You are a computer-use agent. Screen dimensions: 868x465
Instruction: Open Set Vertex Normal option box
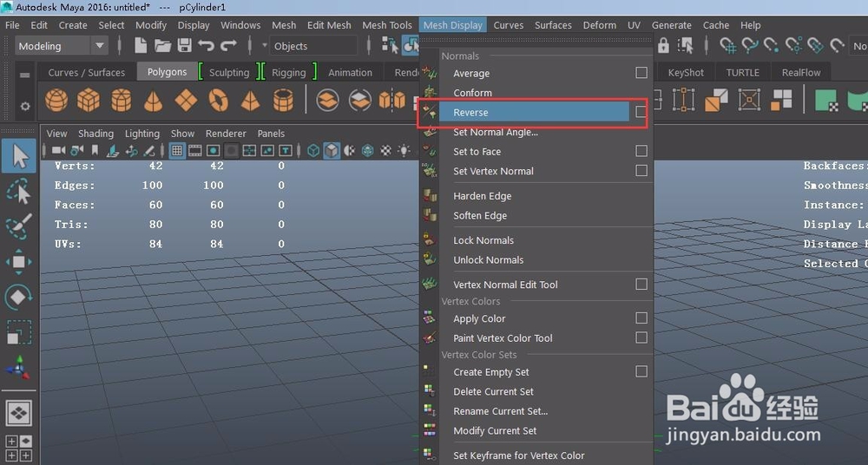(x=641, y=171)
